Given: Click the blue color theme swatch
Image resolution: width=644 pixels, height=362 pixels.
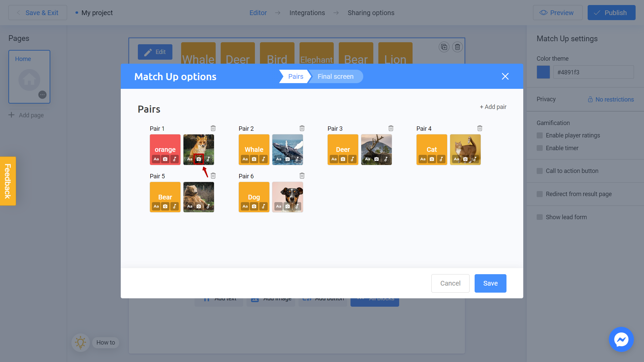Looking at the screenshot, I should click(543, 72).
